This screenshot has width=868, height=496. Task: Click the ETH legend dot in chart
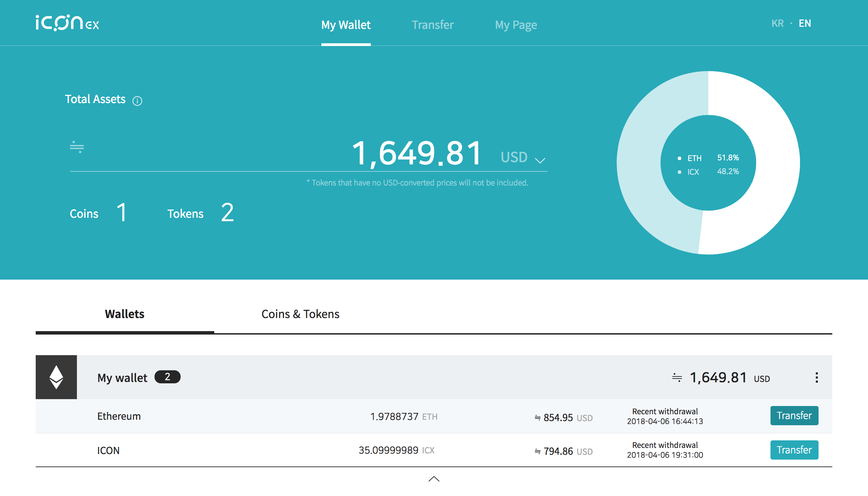(679, 158)
